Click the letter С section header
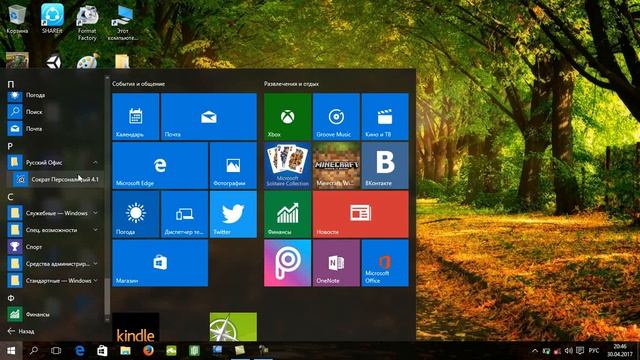This screenshot has width=640, height=360. coord(10,197)
